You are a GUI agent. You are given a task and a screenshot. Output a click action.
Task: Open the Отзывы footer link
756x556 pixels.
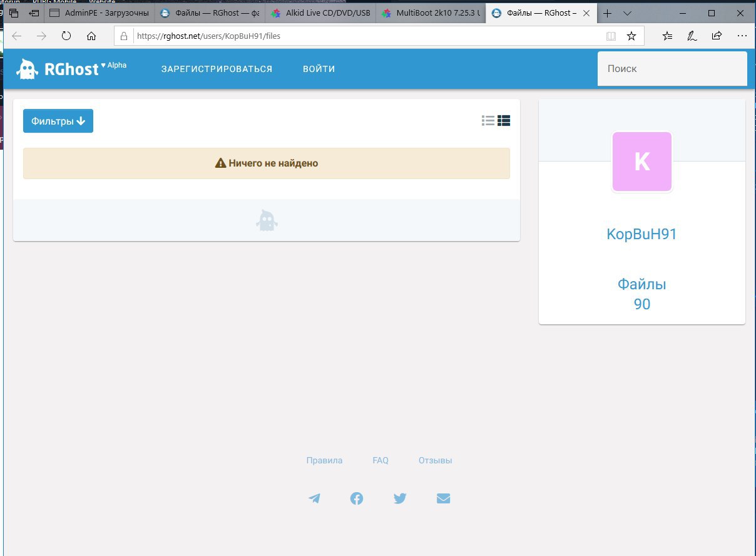[435, 460]
